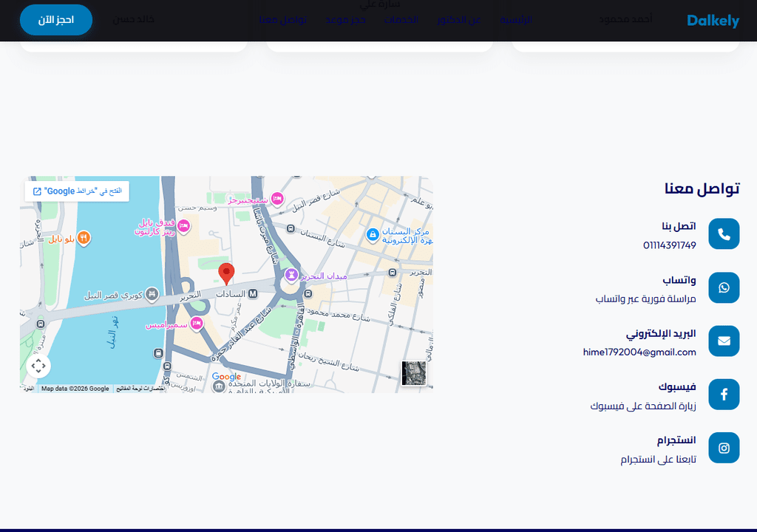Image resolution: width=757 pixels, height=532 pixels.
Task: Click the Dalkely logo
Action: pyautogui.click(x=713, y=20)
